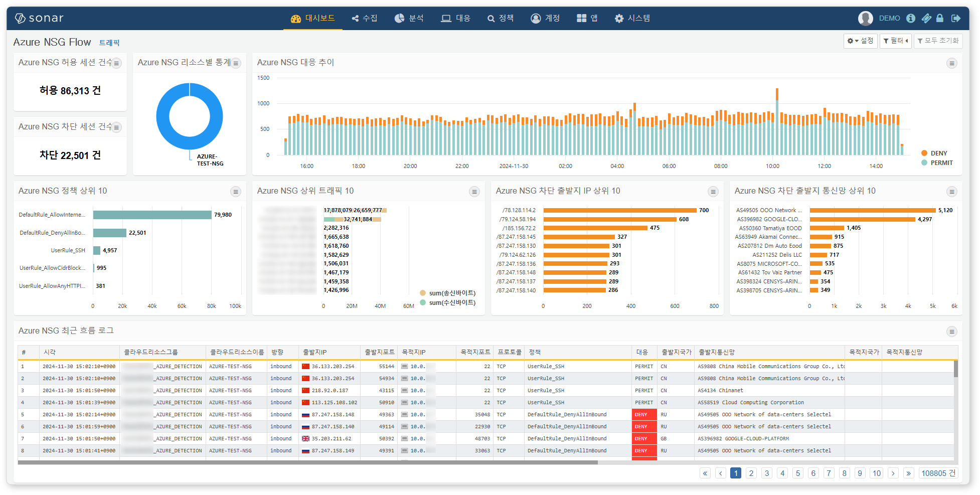
Task: Toggle DENY legend series
Action: coord(934,153)
